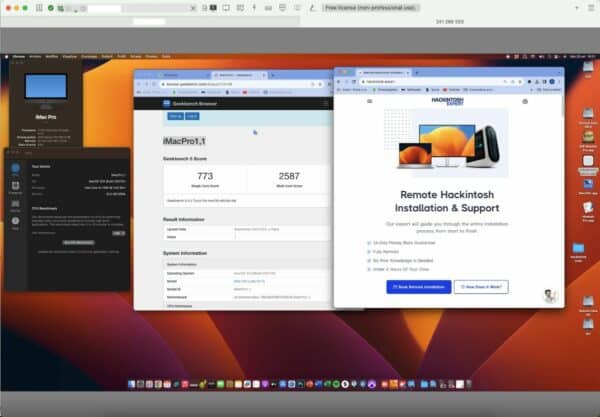Viewport: 600px width, 417px height.
Task: Click iMac Pro image in About This Mac
Action: [x=46, y=90]
